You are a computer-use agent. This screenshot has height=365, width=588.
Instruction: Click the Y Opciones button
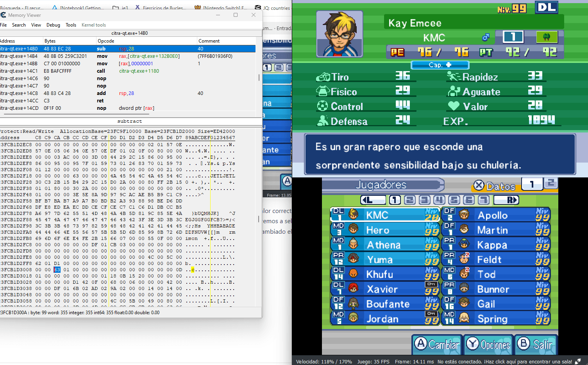coord(488,345)
